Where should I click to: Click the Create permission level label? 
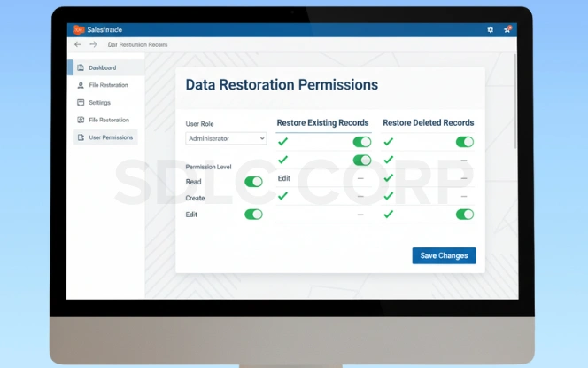click(195, 198)
